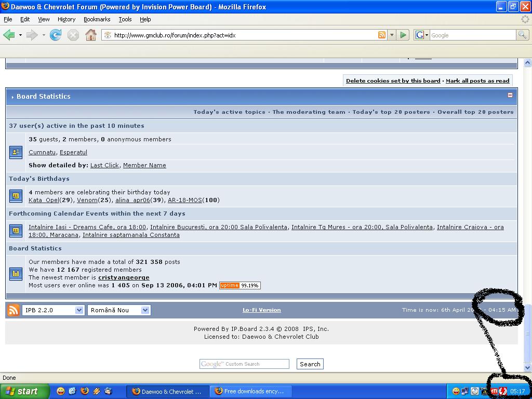Viewport: 532px width, 399px height.
Task: Open the File menu
Action: point(8,19)
